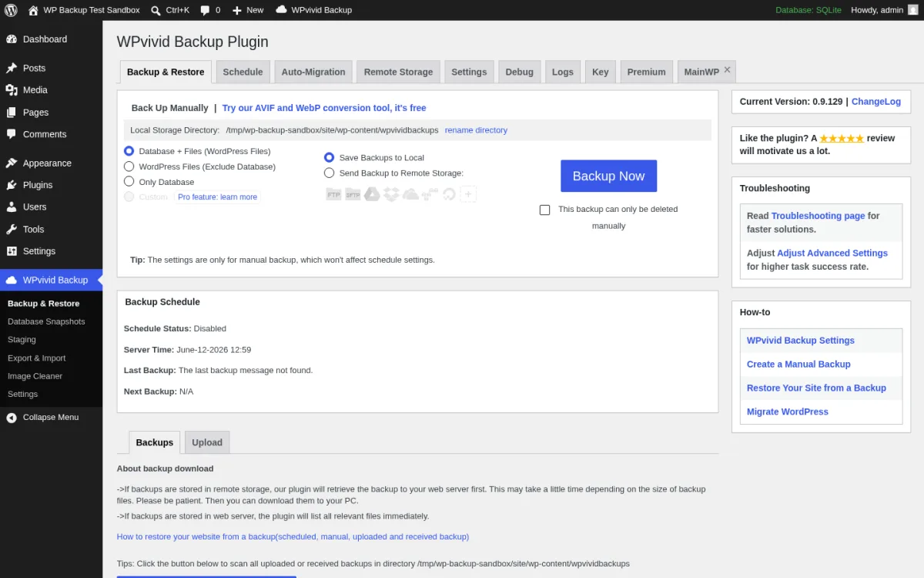Image resolution: width=924 pixels, height=578 pixels.
Task: Check 'can only be deleted manually' box
Action: click(545, 210)
